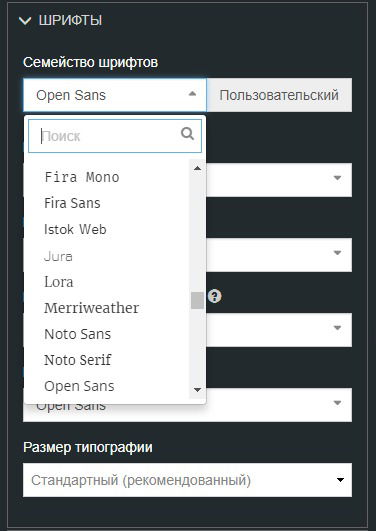Click the scrollbar down arrow in font list

pyautogui.click(x=197, y=390)
